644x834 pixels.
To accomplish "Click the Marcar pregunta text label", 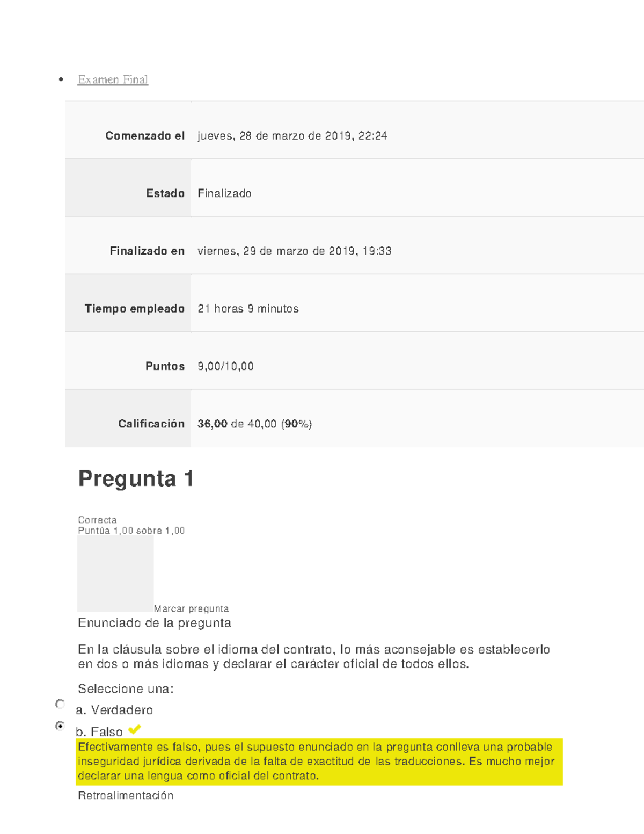I will point(191,608).
